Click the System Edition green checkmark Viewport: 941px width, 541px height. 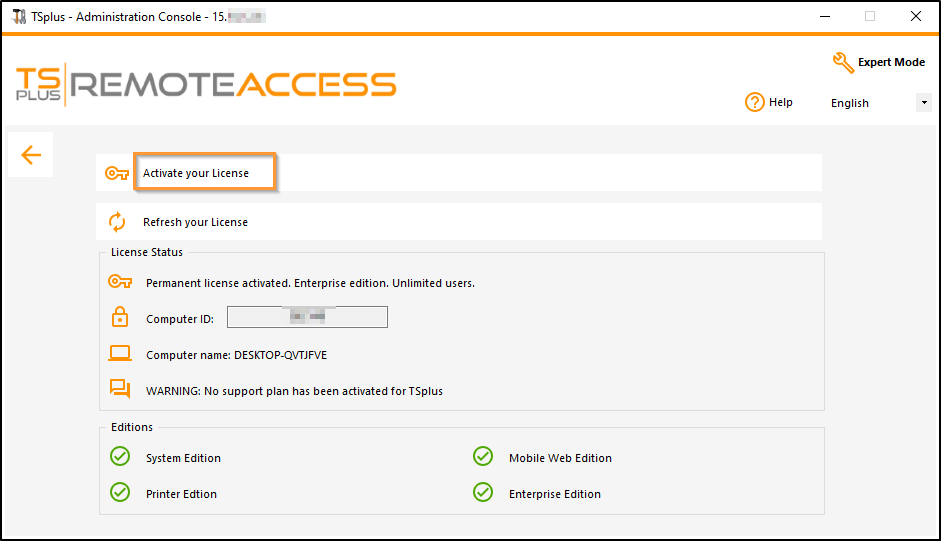click(120, 457)
